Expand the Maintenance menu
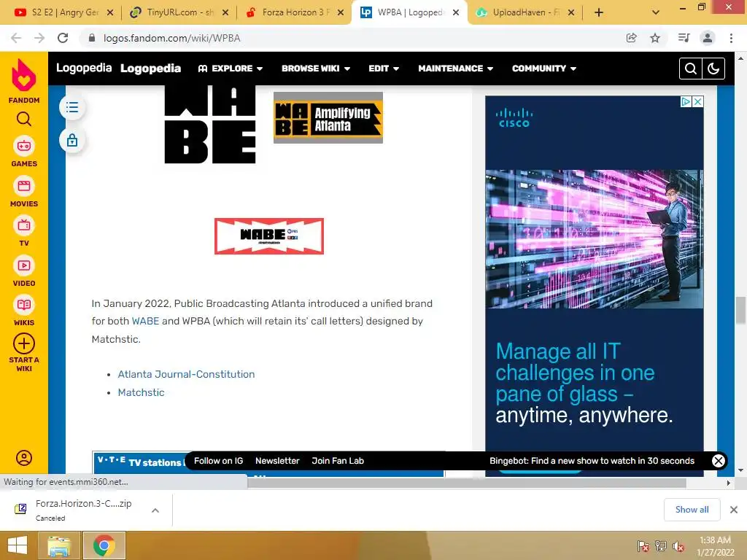The image size is (747, 560). [x=455, y=69]
